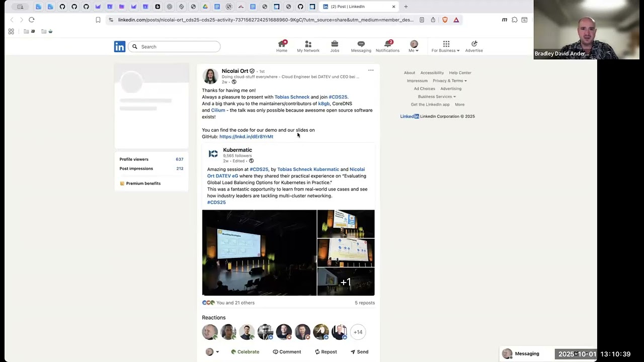
Task: Click the Impressum footer link
Action: 417,80
